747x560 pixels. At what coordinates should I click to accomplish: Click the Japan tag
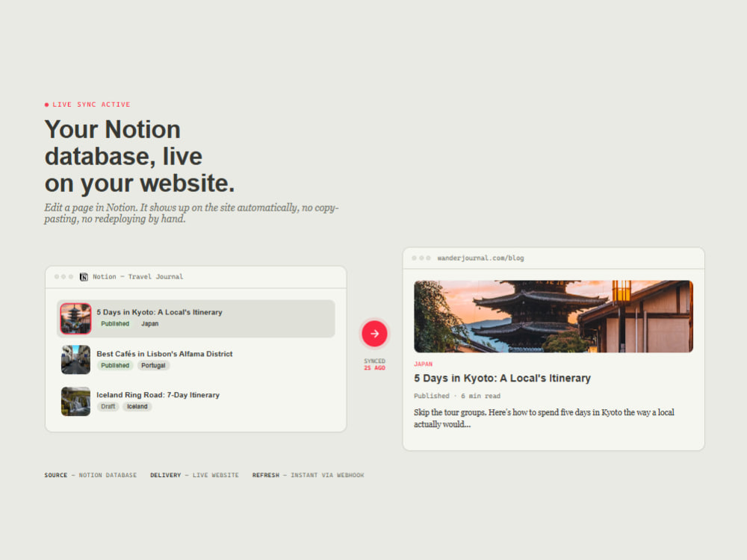pyautogui.click(x=149, y=324)
